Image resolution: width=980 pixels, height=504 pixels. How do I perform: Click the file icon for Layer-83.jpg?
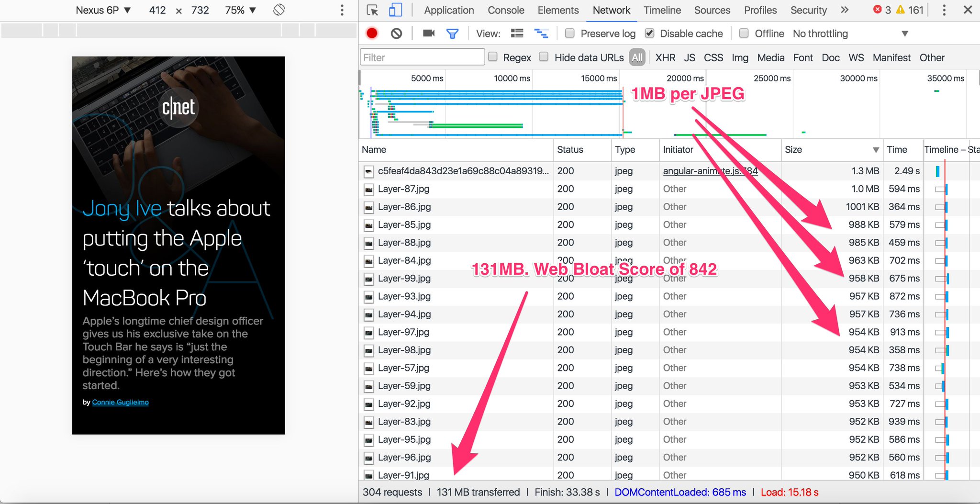368,422
